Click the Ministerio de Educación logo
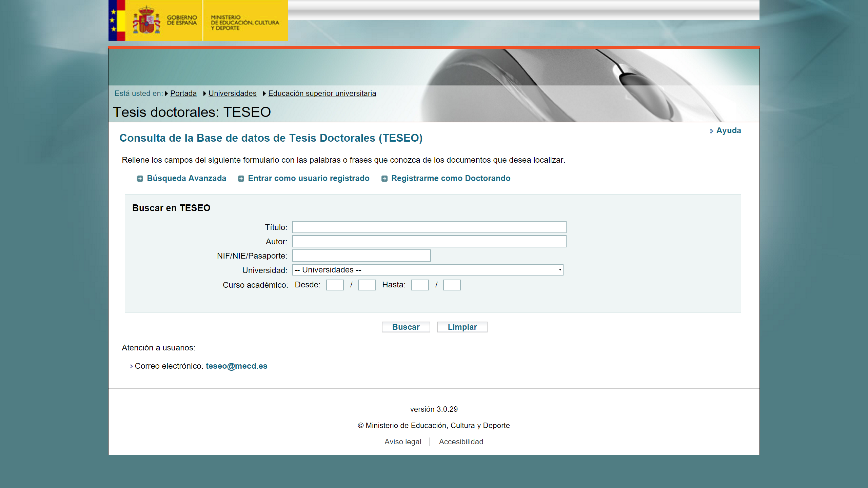Viewport: 868px width, 488px height. (x=245, y=22)
